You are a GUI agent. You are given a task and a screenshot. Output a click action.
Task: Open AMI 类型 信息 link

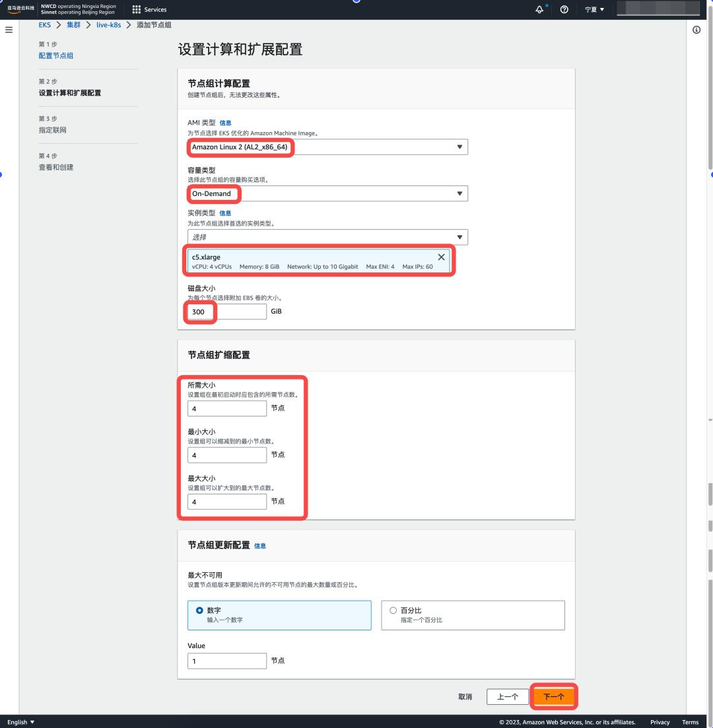[x=225, y=123]
